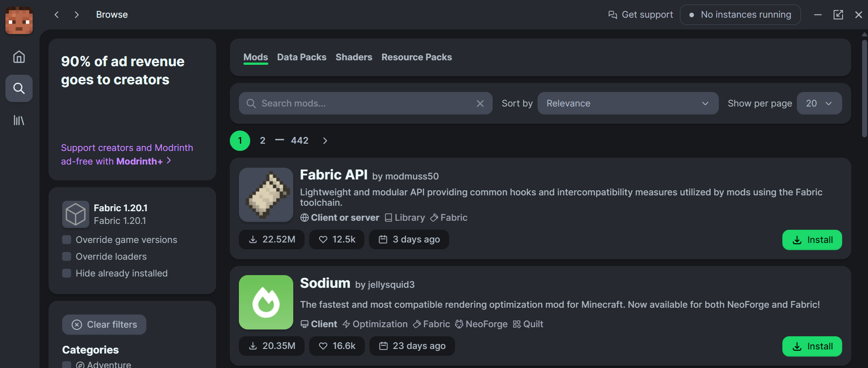This screenshot has width=868, height=368.
Task: Go to page 2 of results
Action: click(262, 140)
